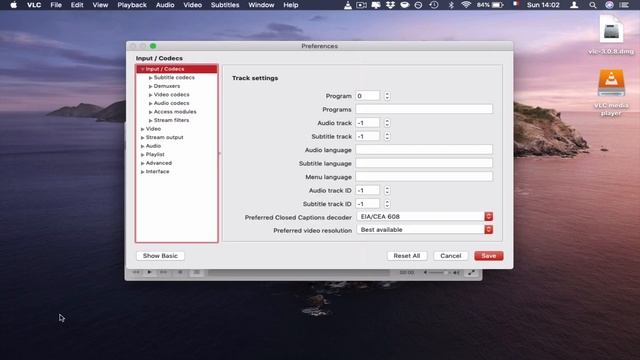Select Playlist in preferences tree
Viewport: 640px width, 360px height.
pyautogui.click(x=155, y=155)
